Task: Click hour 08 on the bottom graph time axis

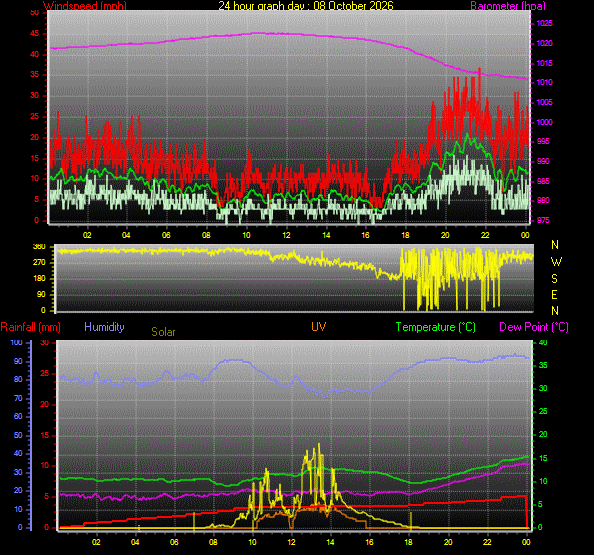Action: pyautogui.click(x=213, y=542)
